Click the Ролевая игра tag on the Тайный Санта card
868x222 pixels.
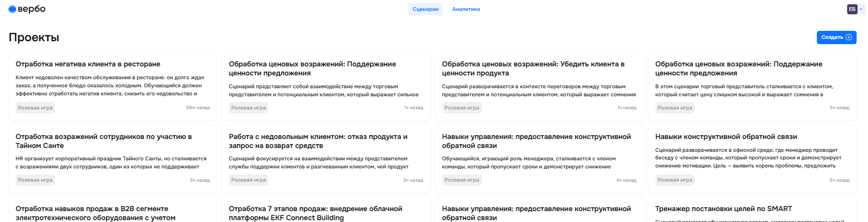[x=36, y=180]
